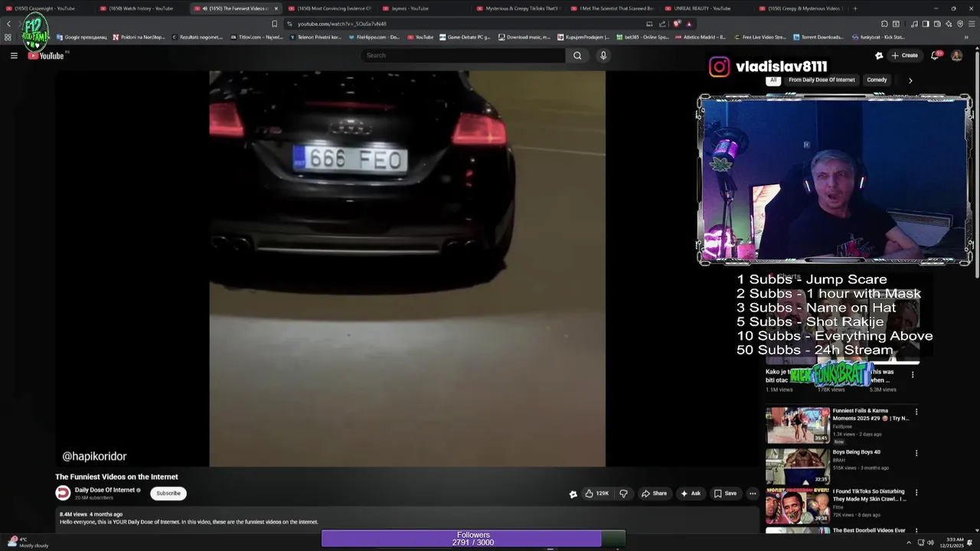Open browser extensions puzzle icon
This screenshot has height=551, width=980.
point(884,24)
